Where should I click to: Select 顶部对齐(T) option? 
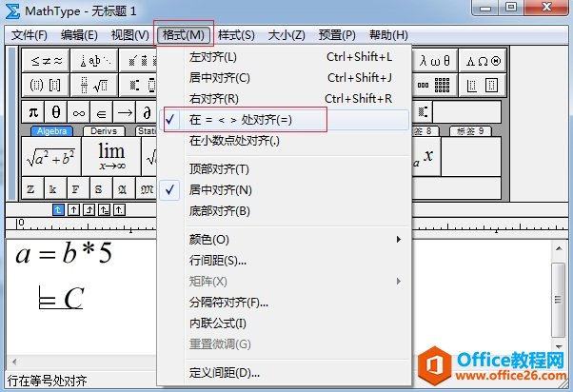[x=284, y=169]
